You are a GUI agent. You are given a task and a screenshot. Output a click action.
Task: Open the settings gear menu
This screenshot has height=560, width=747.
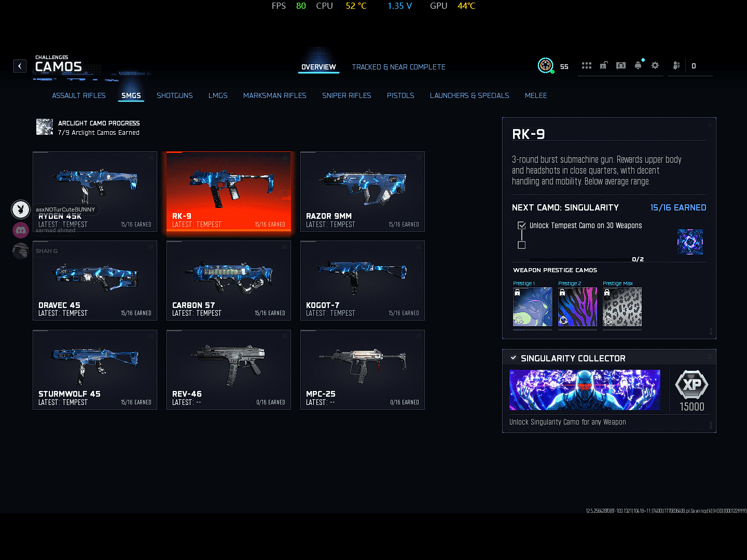click(x=655, y=65)
